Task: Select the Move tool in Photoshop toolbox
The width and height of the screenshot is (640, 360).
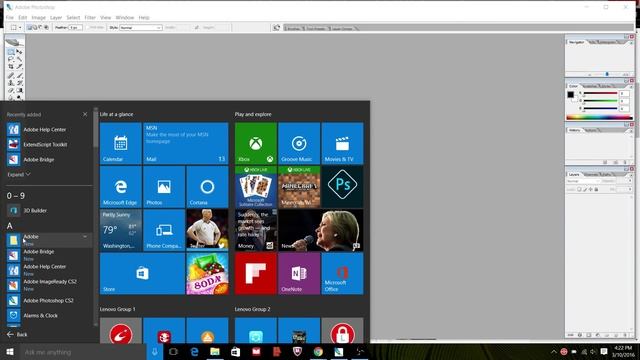Action: [19, 52]
